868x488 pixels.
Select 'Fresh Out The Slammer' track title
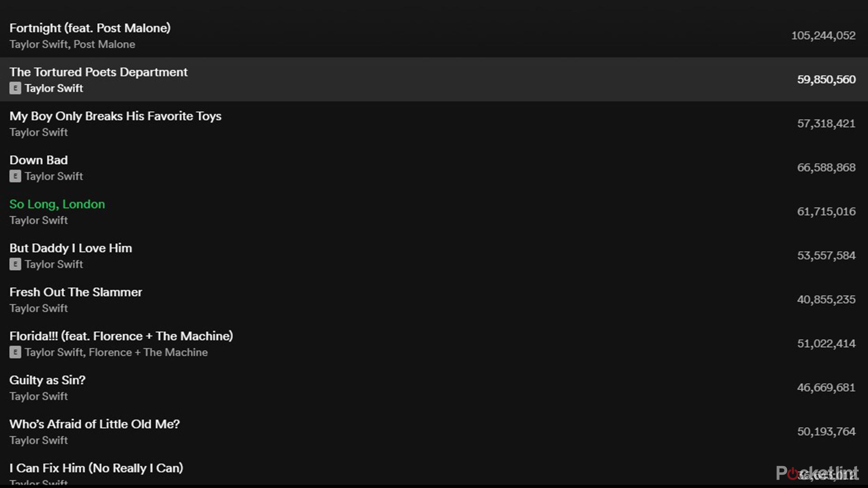point(76,292)
